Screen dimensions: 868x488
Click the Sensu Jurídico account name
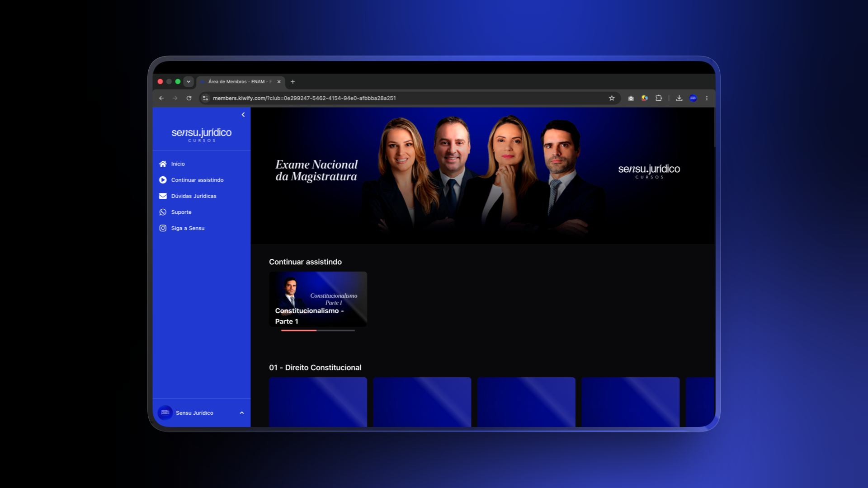(194, 413)
